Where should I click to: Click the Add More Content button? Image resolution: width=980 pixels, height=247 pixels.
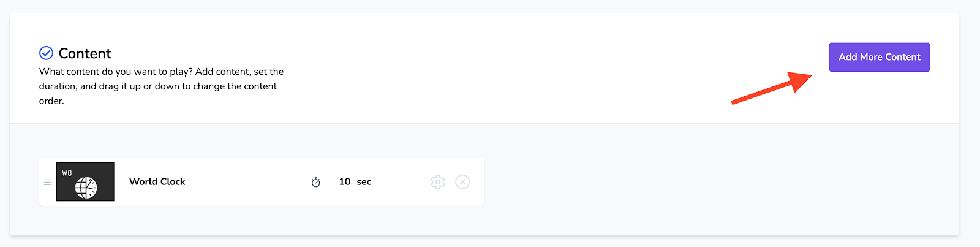click(879, 57)
